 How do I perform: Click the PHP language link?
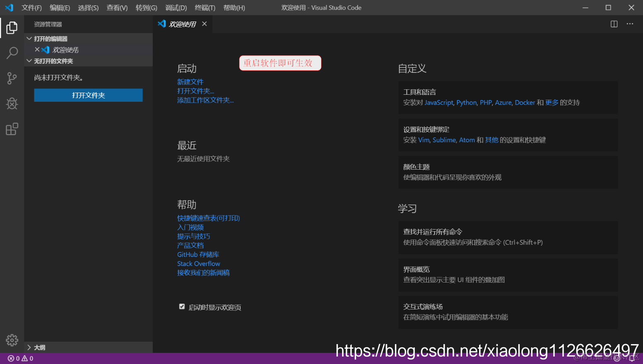[486, 103]
